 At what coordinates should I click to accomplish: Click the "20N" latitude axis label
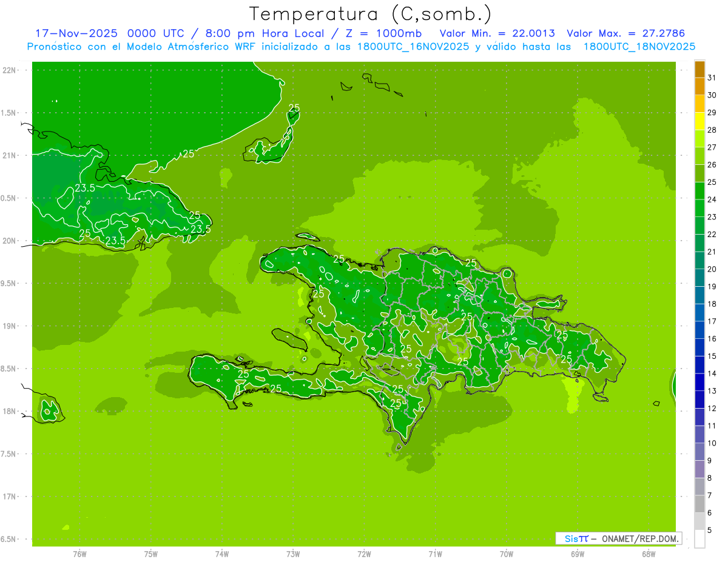click(x=10, y=241)
